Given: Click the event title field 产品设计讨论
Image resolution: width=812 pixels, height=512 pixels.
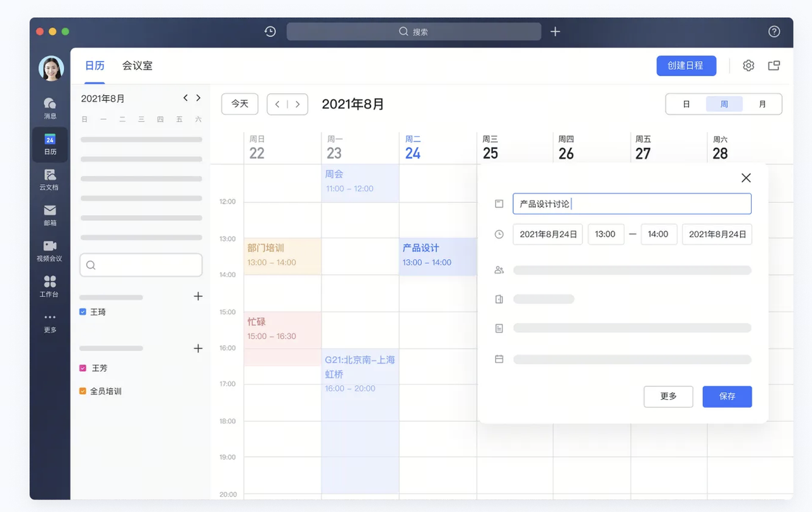Looking at the screenshot, I should [631, 204].
